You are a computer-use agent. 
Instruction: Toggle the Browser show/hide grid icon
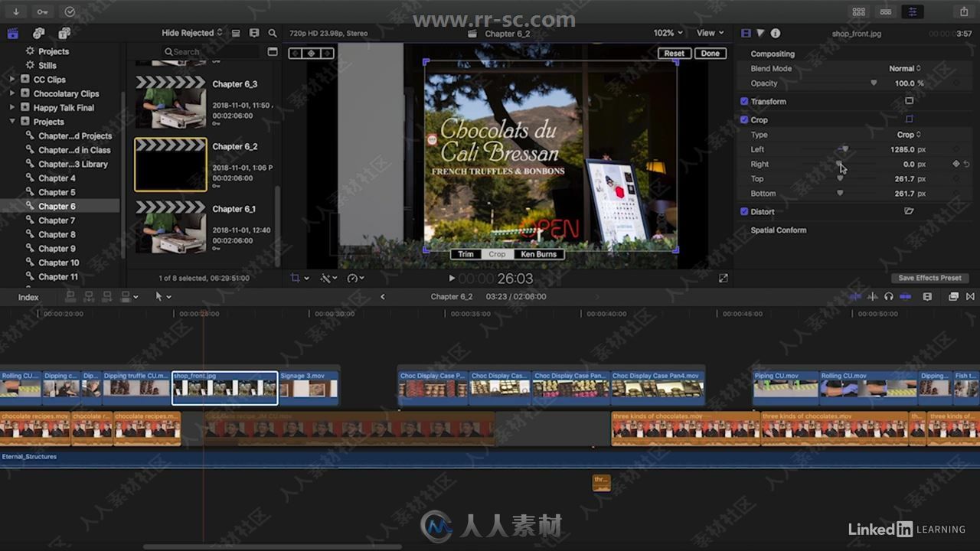[x=859, y=11]
